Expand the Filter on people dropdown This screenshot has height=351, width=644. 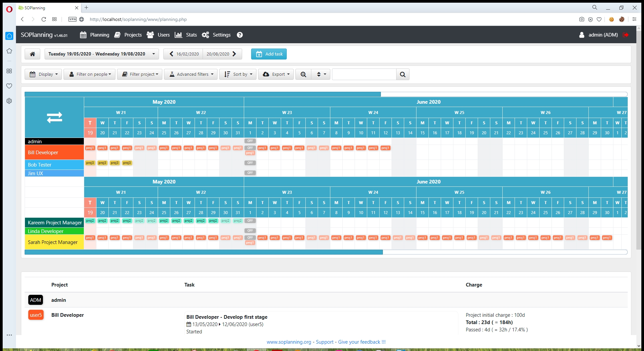point(89,74)
